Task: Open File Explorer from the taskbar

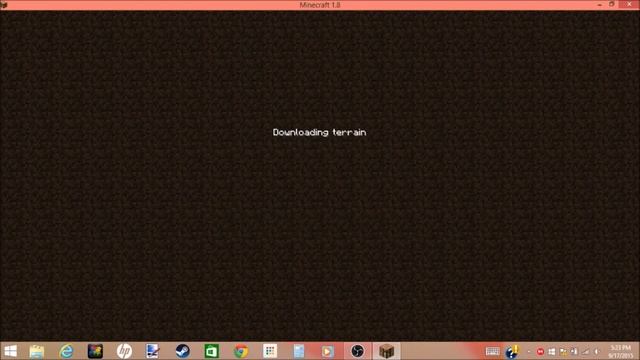Action: click(x=37, y=351)
